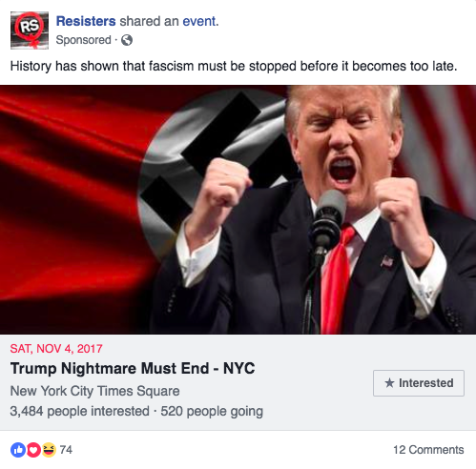Select the post text about fascism
Screen dimensions: 476x469
click(x=234, y=66)
